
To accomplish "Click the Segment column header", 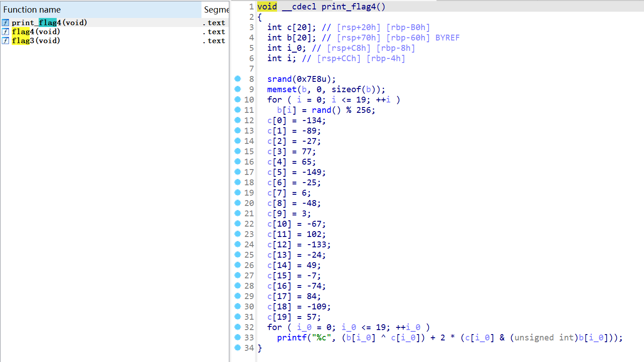I will 216,9.
